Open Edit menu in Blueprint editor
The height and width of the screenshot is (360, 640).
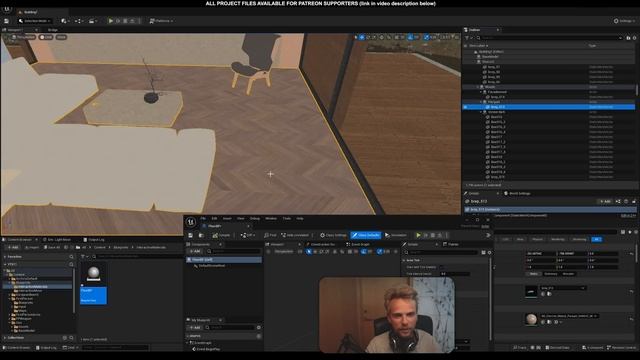click(x=214, y=219)
